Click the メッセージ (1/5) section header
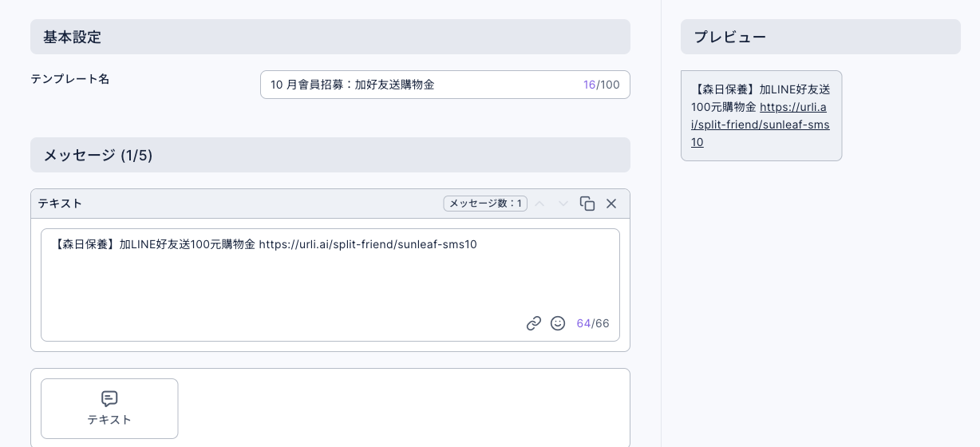This screenshot has height=447, width=980. click(330, 155)
